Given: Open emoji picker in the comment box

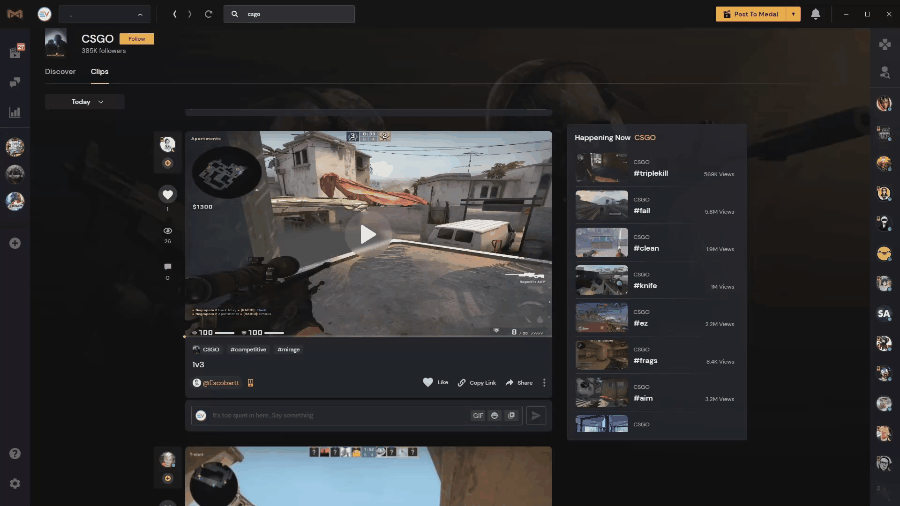Looking at the screenshot, I should click(x=494, y=415).
